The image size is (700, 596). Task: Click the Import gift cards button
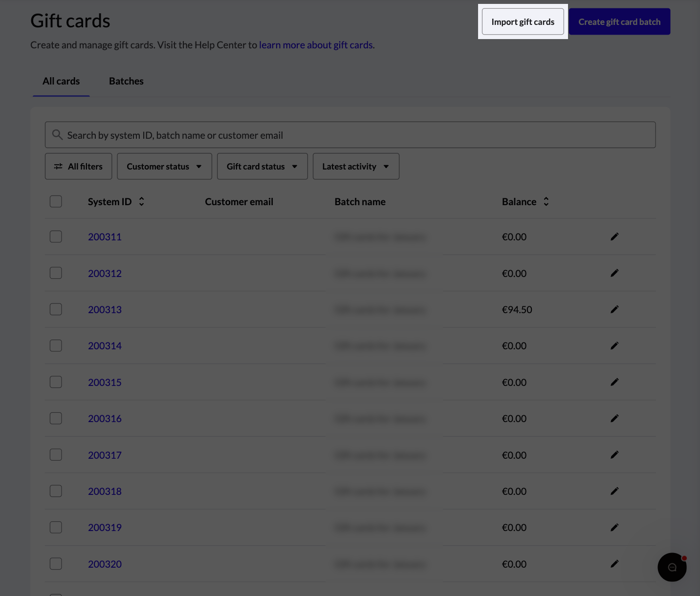[x=523, y=21]
